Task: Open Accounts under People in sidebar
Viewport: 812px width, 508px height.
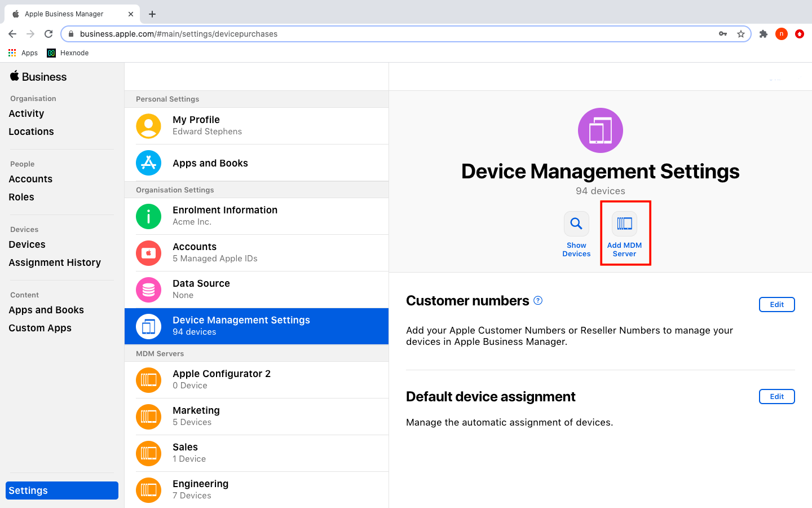Action: (x=30, y=179)
